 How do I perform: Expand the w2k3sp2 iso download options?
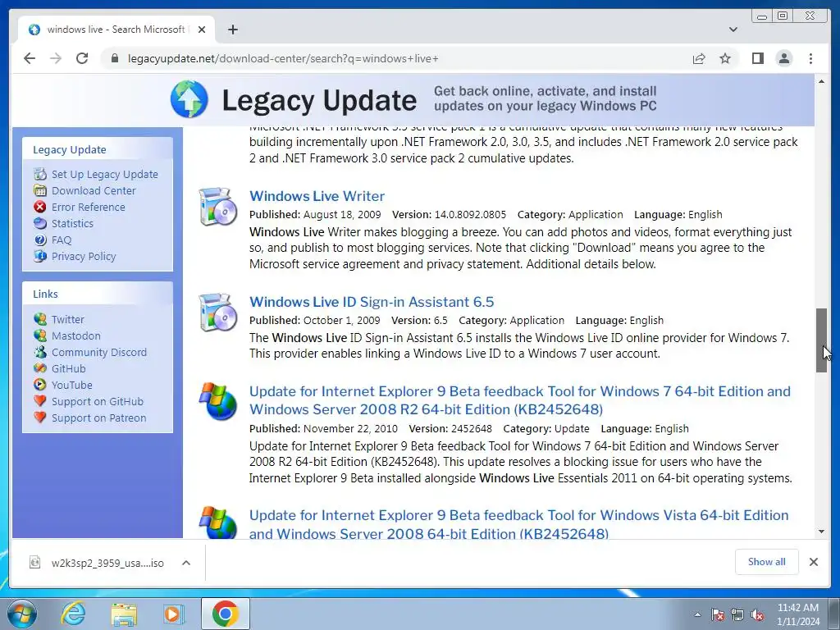click(x=186, y=563)
